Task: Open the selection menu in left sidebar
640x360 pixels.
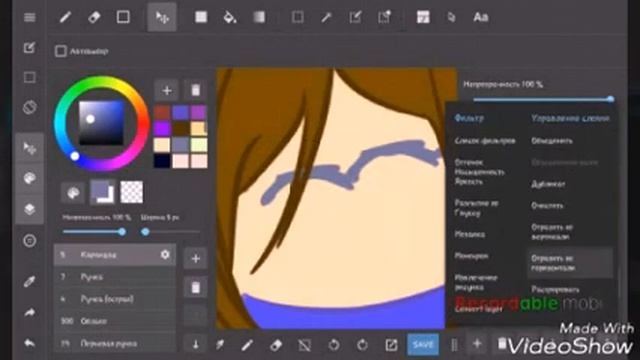Action: click(29, 77)
